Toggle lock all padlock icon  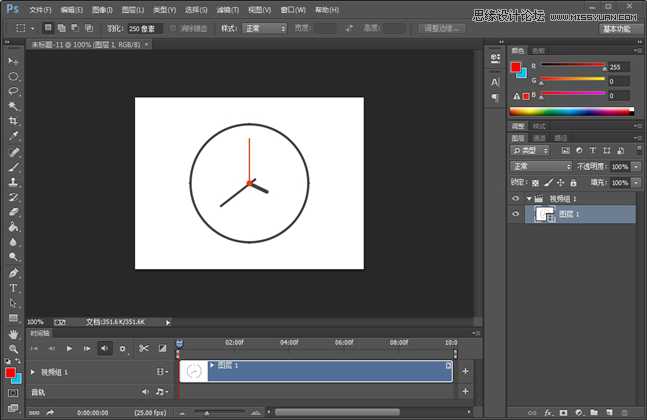(x=573, y=182)
